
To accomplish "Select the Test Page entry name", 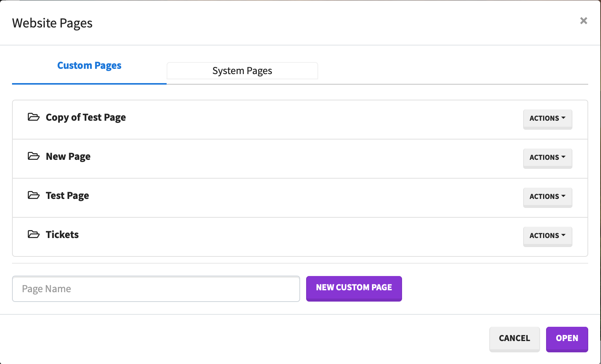I will click(67, 196).
